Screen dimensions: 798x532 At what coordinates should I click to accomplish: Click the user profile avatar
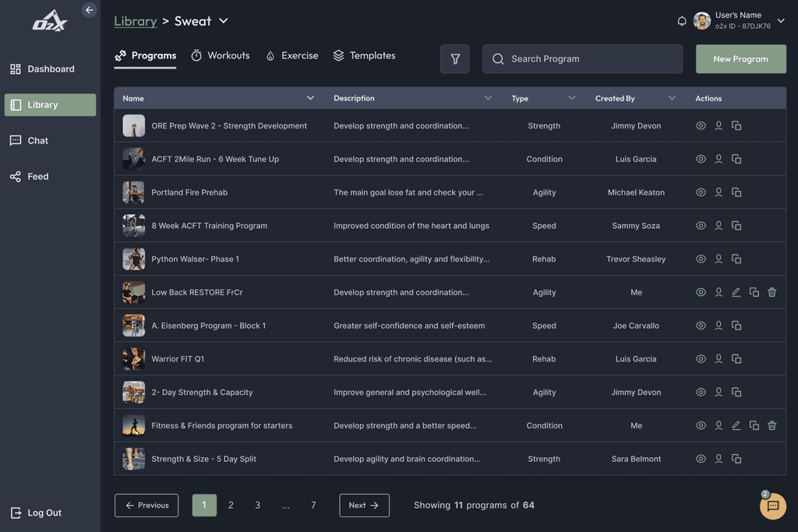pos(702,21)
